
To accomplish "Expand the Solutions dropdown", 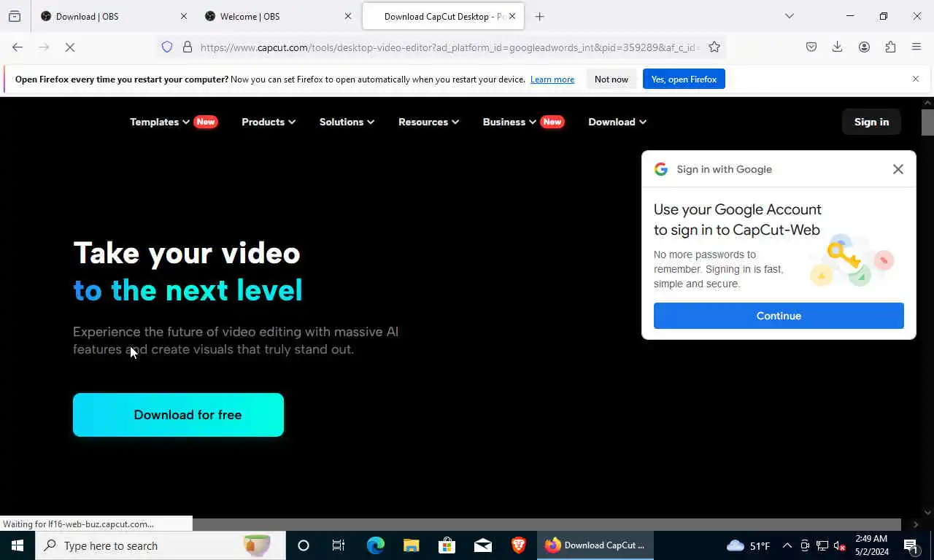I will pyautogui.click(x=347, y=122).
